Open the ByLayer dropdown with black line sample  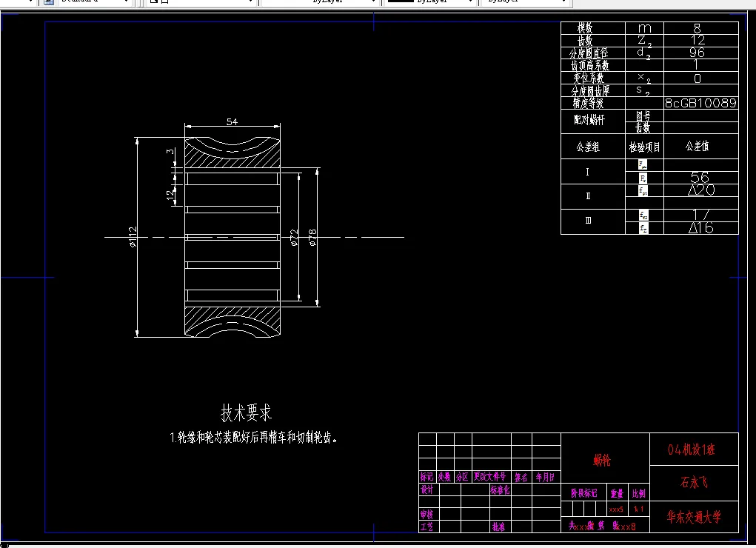tap(429, 2)
